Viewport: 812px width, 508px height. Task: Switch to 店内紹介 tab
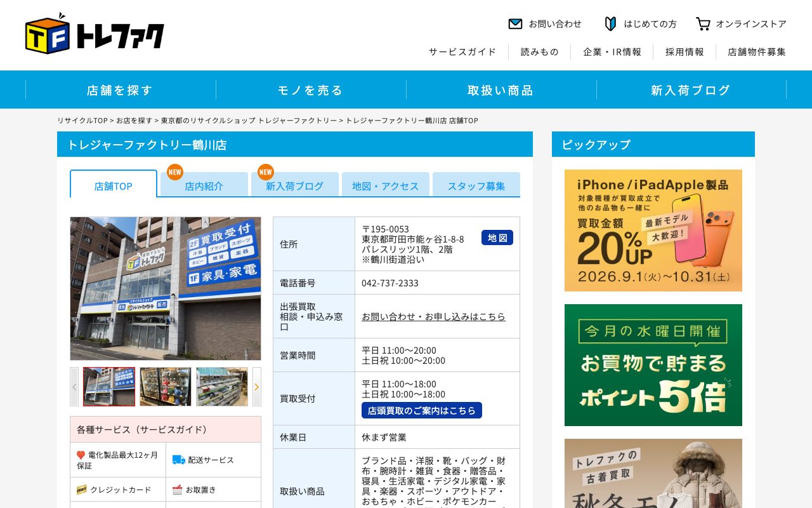click(204, 185)
